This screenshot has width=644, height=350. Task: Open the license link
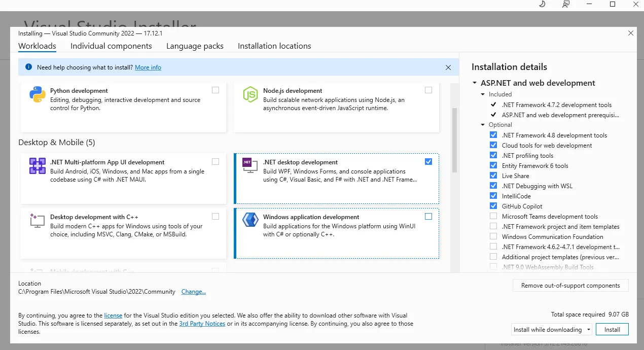(x=113, y=315)
